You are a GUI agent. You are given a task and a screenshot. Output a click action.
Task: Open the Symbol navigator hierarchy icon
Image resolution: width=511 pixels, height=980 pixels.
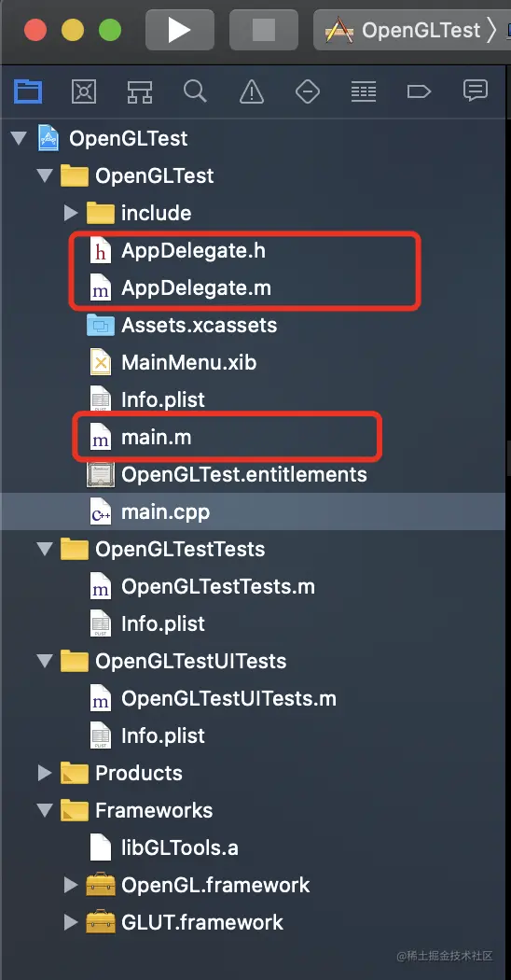(x=139, y=91)
